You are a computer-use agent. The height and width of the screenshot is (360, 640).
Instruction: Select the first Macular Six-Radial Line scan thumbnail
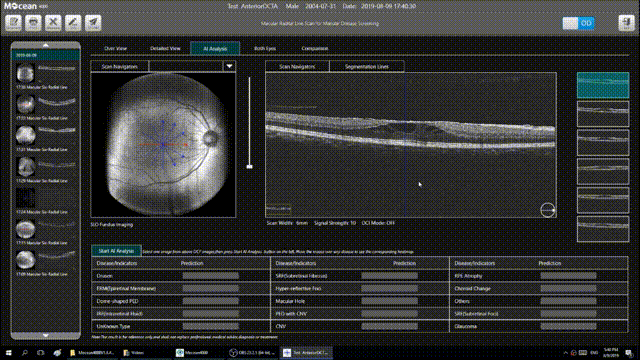(46, 76)
